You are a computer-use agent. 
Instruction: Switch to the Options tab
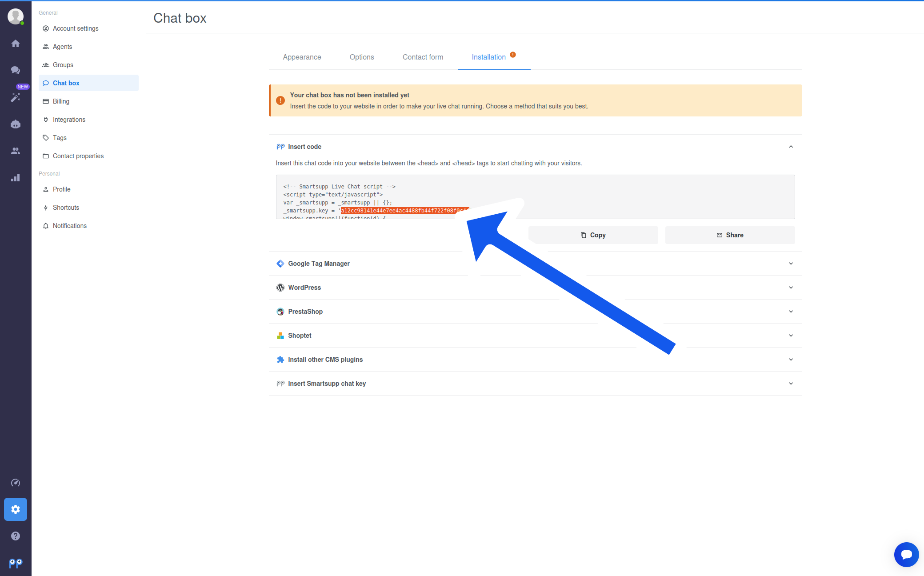click(x=362, y=57)
